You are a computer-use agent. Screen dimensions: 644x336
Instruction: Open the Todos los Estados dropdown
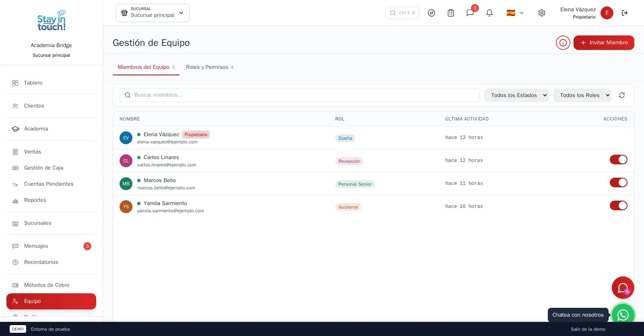(x=516, y=95)
